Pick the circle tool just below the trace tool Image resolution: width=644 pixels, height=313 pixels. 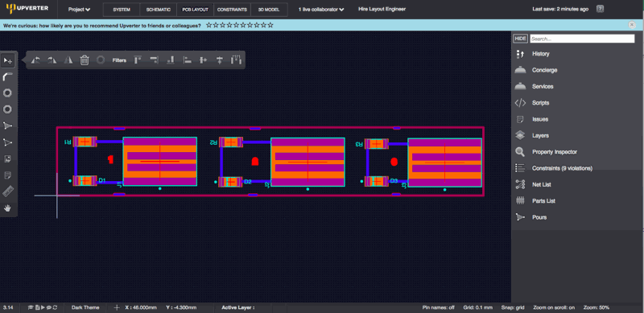[x=7, y=93]
